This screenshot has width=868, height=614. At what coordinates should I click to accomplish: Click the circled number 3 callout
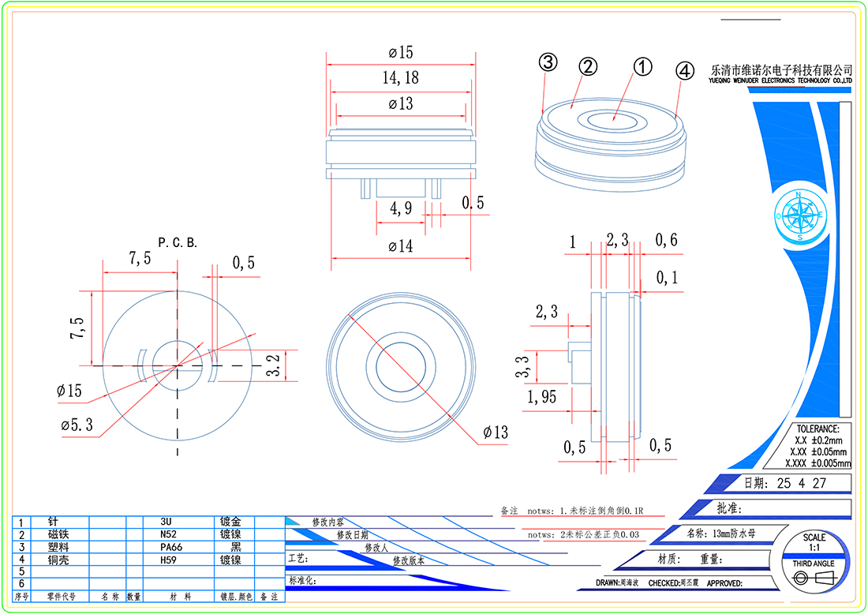pyautogui.click(x=548, y=62)
